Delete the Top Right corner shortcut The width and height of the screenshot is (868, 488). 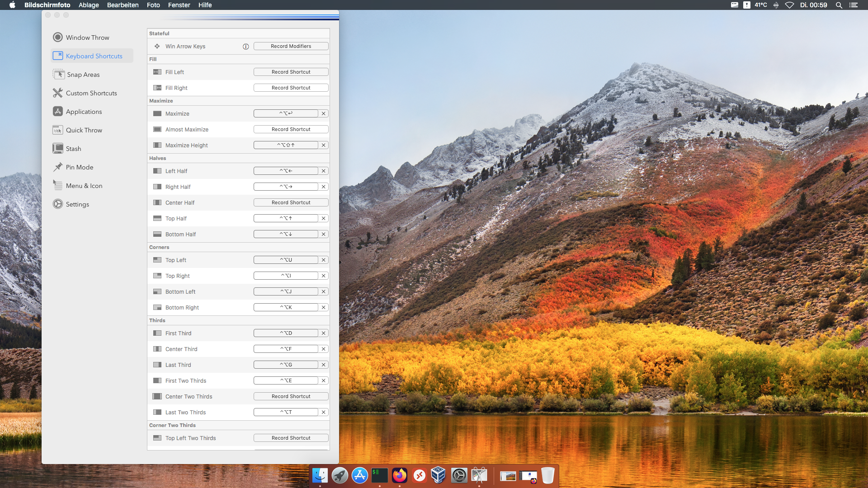click(x=324, y=276)
